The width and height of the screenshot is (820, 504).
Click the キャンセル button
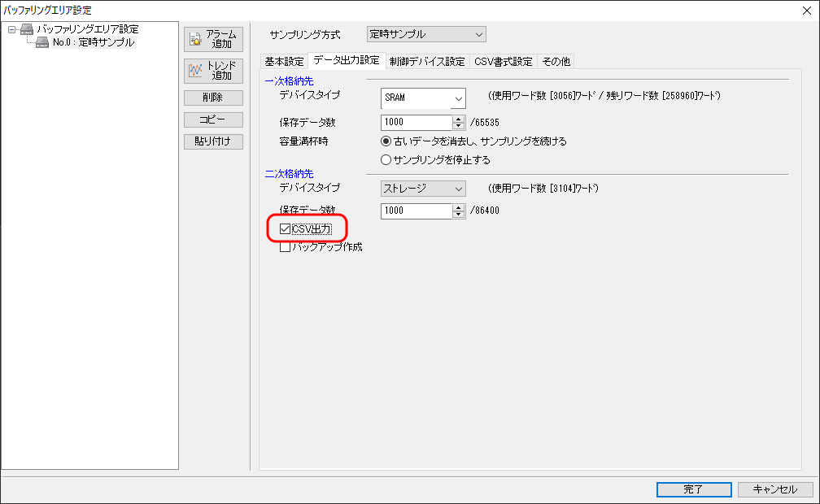coord(774,489)
